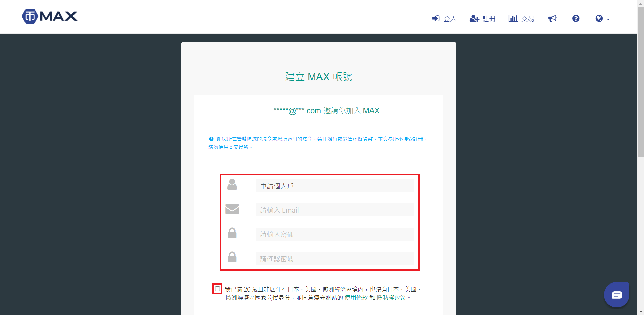Click the *****@***.com invitation text
Viewport: 644px width, 315px height.
click(327, 111)
